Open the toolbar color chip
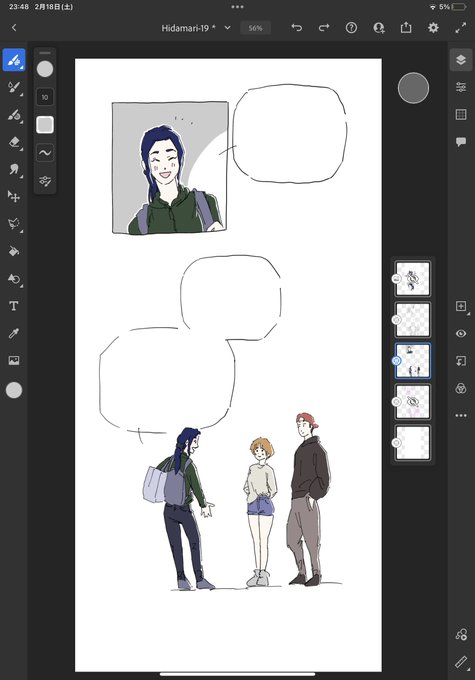475x680 pixels. tap(14, 390)
